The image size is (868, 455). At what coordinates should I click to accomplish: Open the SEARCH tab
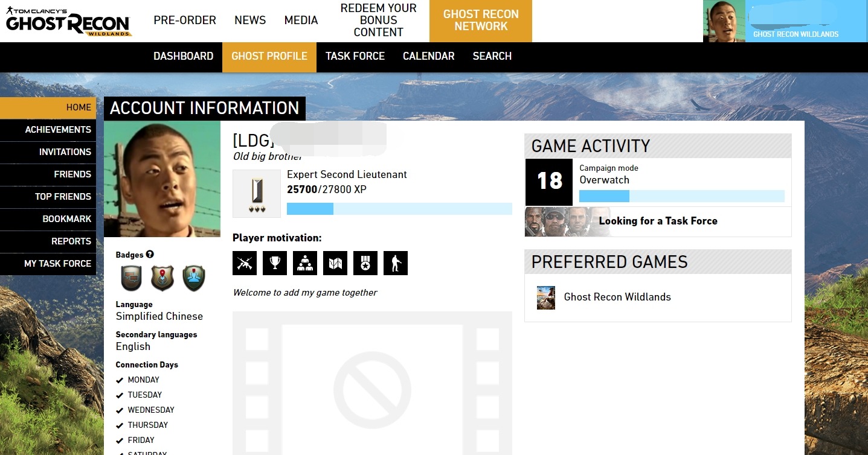coord(492,56)
